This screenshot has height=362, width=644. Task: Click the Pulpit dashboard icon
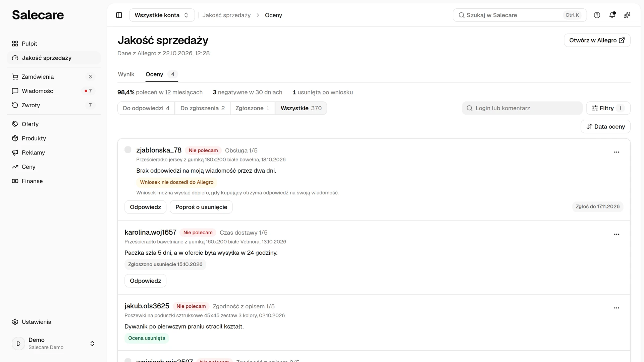coord(15,44)
